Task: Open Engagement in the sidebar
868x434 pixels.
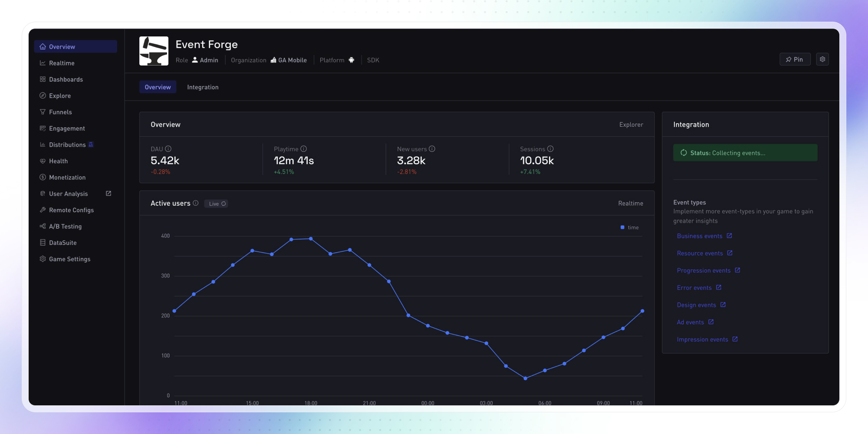Action: (76, 128)
